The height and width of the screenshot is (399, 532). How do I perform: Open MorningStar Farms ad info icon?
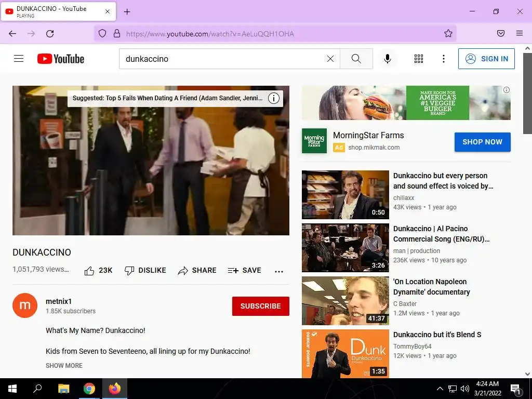pyautogui.click(x=506, y=90)
